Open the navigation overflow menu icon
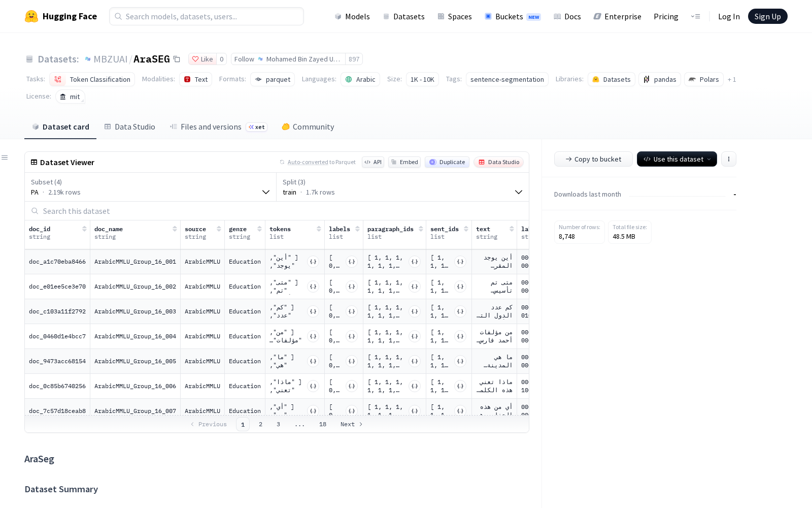This screenshot has height=508, width=812. [x=695, y=16]
